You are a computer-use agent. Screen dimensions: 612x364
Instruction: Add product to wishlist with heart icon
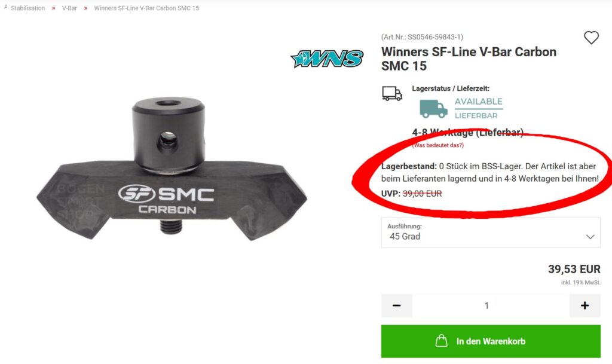591,38
